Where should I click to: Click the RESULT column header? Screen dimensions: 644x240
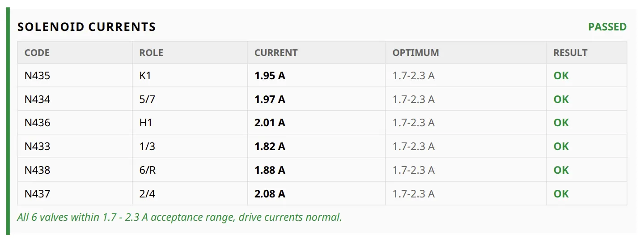570,53
